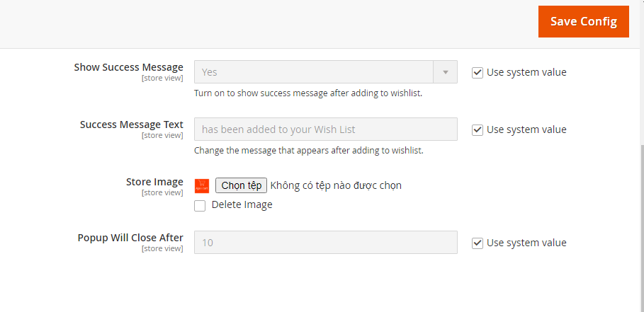Viewport: 644px width, 312px height.
Task: Click the Success Message Text input field
Action: pyautogui.click(x=325, y=129)
